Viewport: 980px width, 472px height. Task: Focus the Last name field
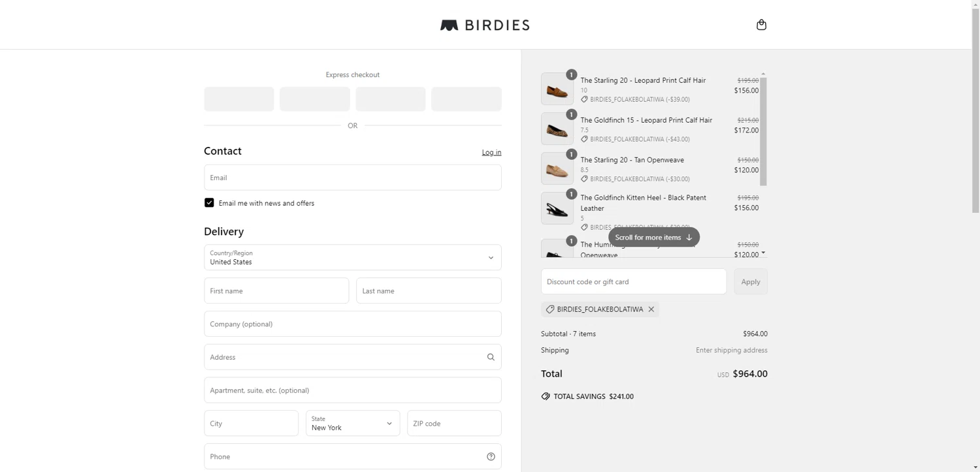429,291
